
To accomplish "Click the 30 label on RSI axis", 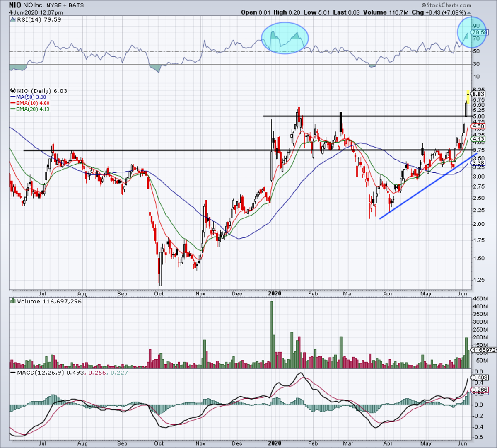I will coord(476,64).
